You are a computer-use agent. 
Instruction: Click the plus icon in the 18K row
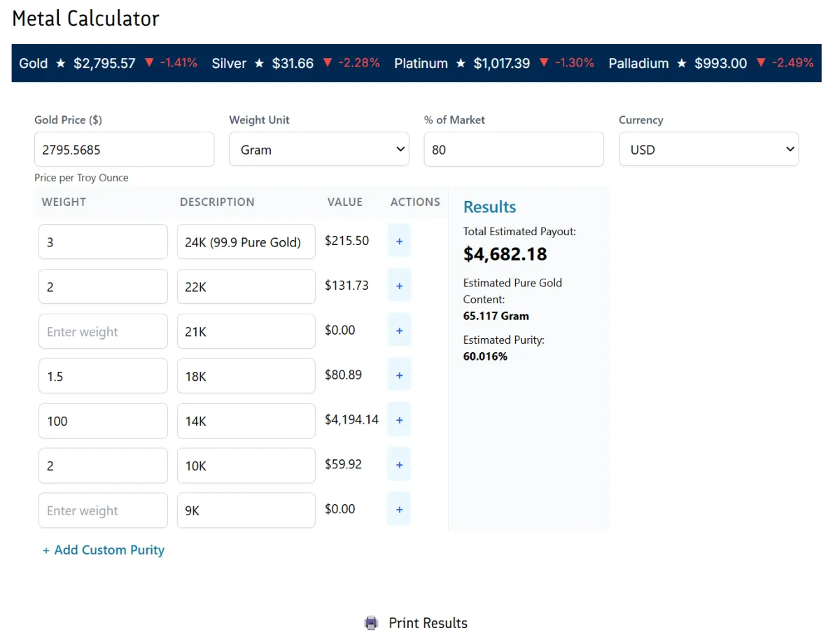pyautogui.click(x=399, y=375)
